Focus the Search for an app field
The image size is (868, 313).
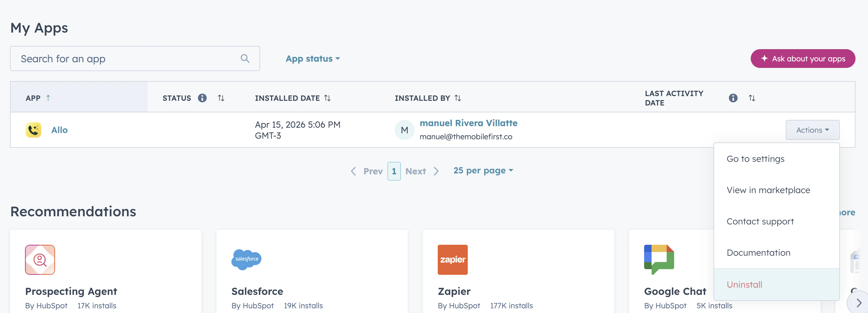[x=135, y=59]
